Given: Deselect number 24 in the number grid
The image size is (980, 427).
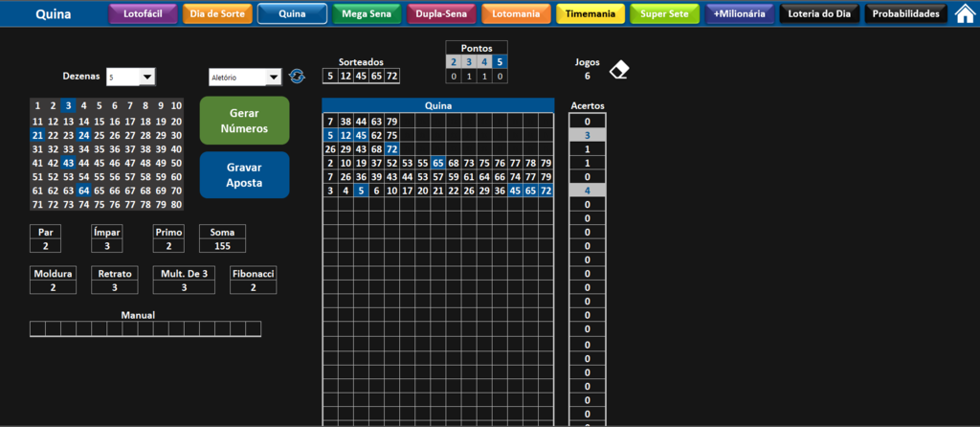Looking at the screenshot, I should (84, 136).
